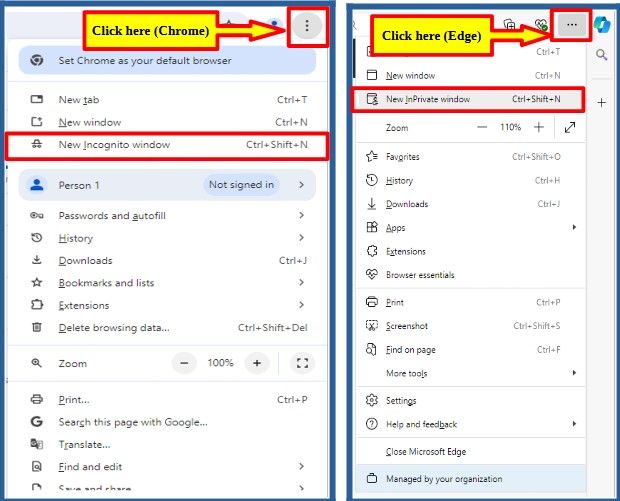Image resolution: width=620 pixels, height=501 pixels.
Task: Click Set Chrome as your default browser
Action: pos(167,60)
